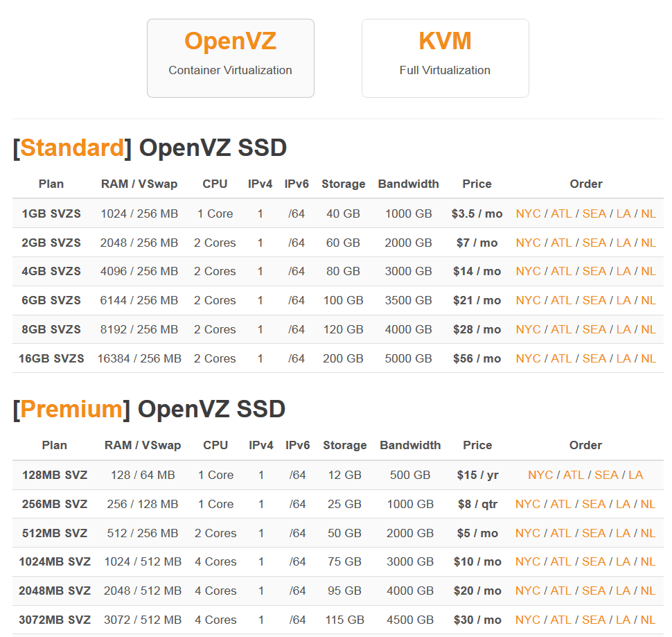Viewport: 672px width, 637px height.
Task: Order 6GB SVZS plan in NYC
Action: (x=528, y=301)
